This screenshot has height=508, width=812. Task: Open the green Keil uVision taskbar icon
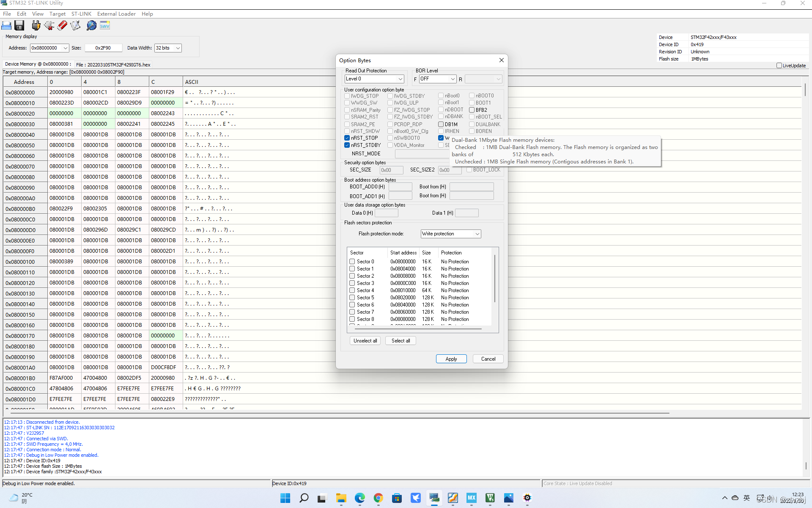[x=490, y=498]
